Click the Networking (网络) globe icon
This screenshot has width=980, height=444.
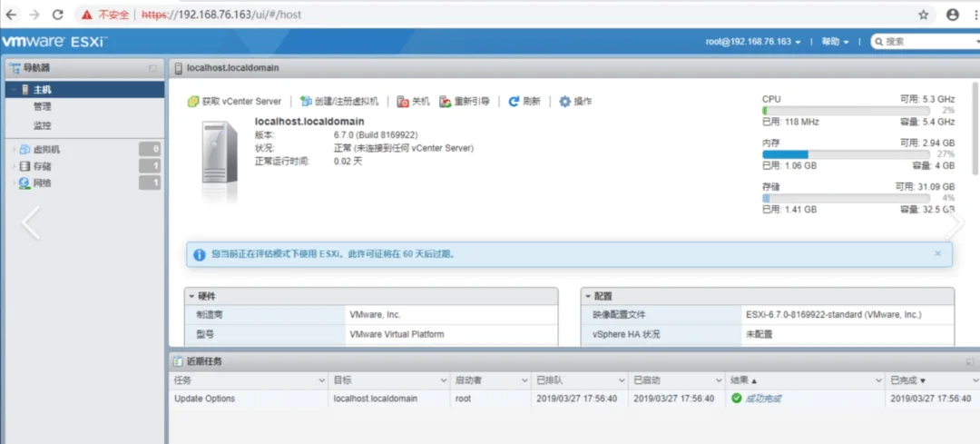(x=24, y=183)
